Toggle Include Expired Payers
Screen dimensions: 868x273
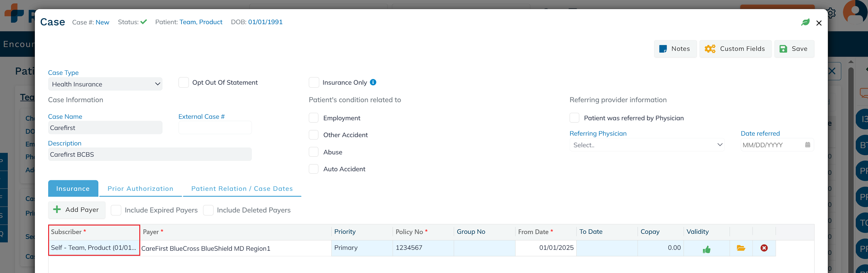pyautogui.click(x=116, y=210)
